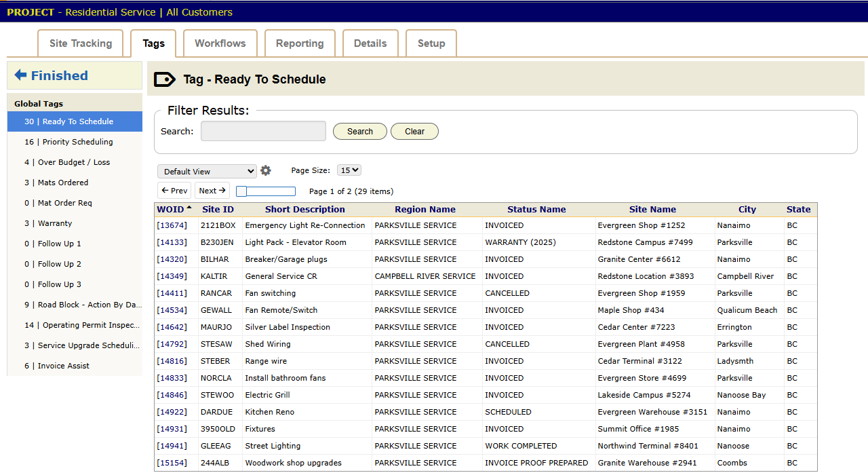Sort by WOID column header
This screenshot has height=475, width=868.
tap(170, 210)
